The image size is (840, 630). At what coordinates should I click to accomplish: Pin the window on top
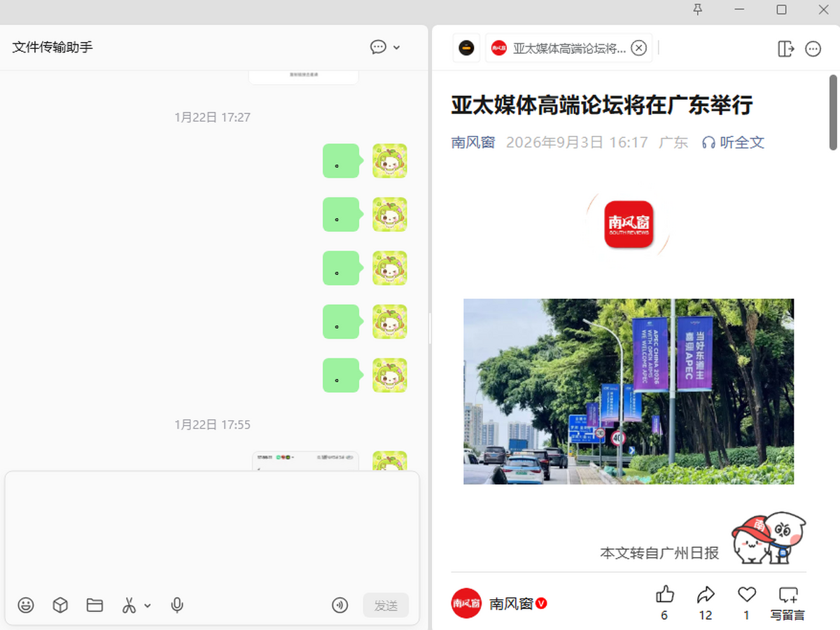(x=697, y=9)
